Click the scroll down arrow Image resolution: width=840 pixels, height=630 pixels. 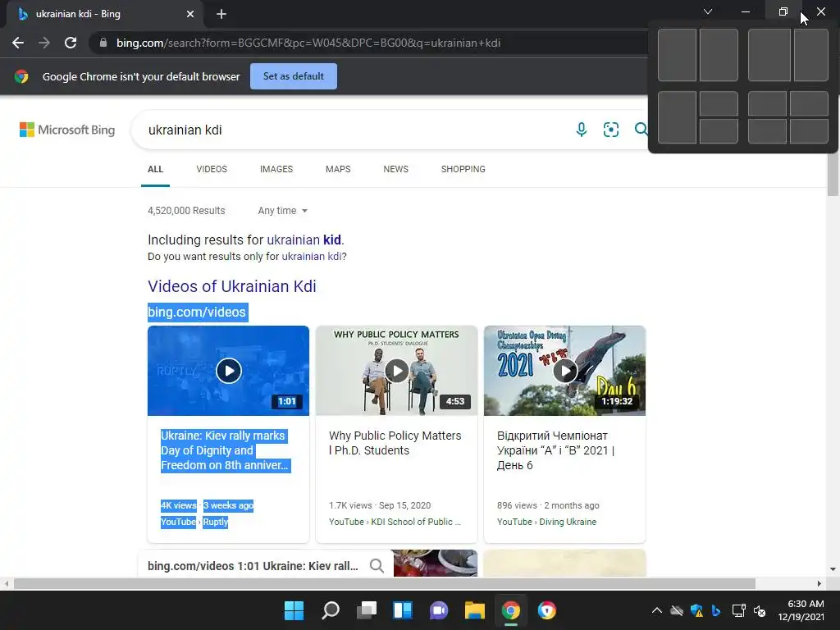[x=833, y=569]
